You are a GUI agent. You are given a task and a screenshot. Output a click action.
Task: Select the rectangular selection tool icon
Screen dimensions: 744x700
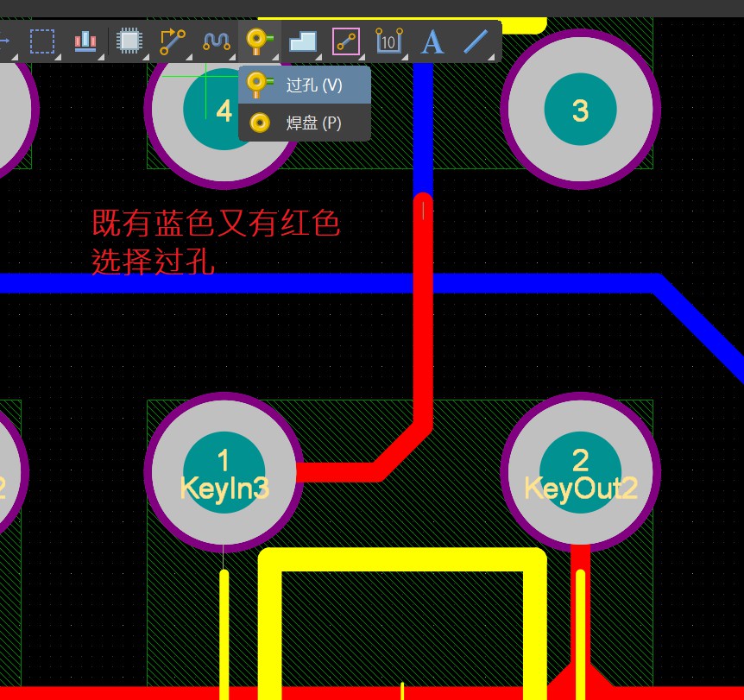point(41,40)
